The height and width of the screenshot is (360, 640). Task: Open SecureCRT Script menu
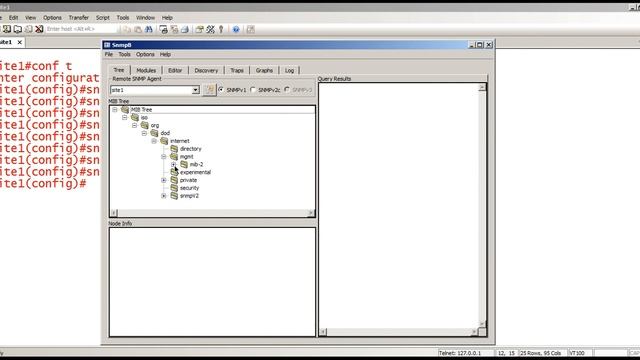[102, 18]
